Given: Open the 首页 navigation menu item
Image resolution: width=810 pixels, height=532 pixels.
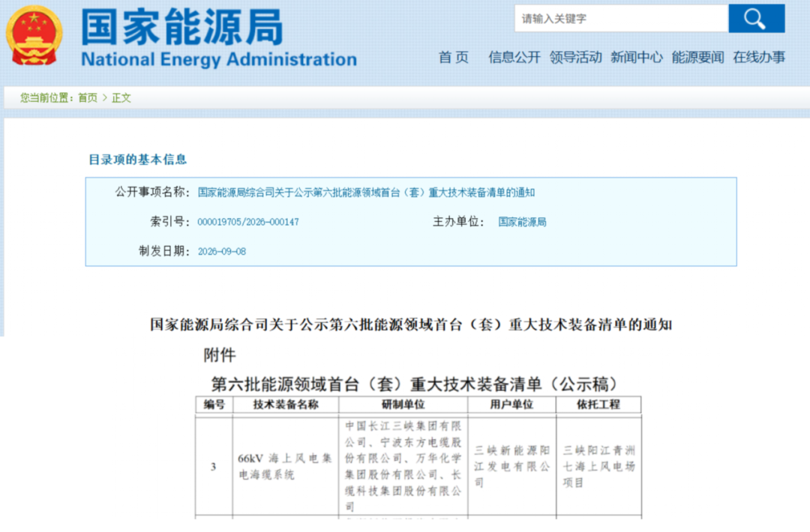Looking at the screenshot, I should [x=454, y=57].
